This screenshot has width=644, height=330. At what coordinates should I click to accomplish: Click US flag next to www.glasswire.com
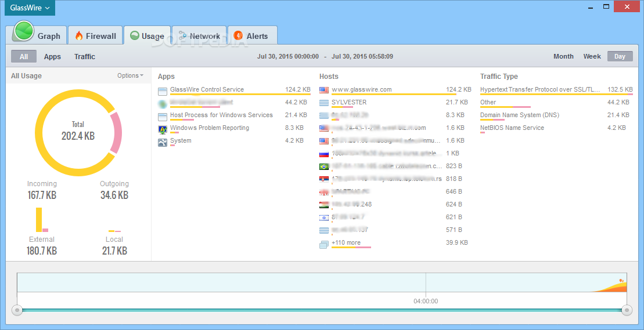point(324,90)
